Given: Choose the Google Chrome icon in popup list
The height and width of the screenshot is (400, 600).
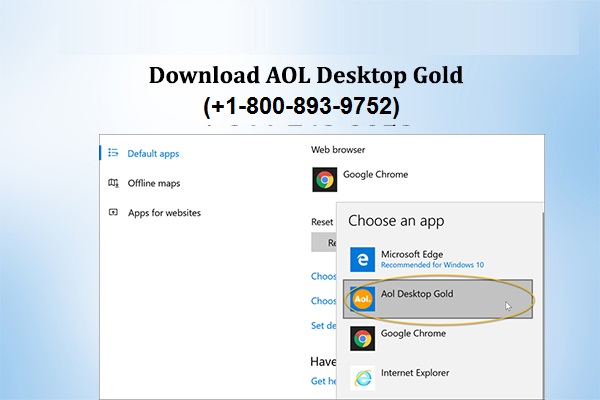Looking at the screenshot, I should (x=363, y=338).
